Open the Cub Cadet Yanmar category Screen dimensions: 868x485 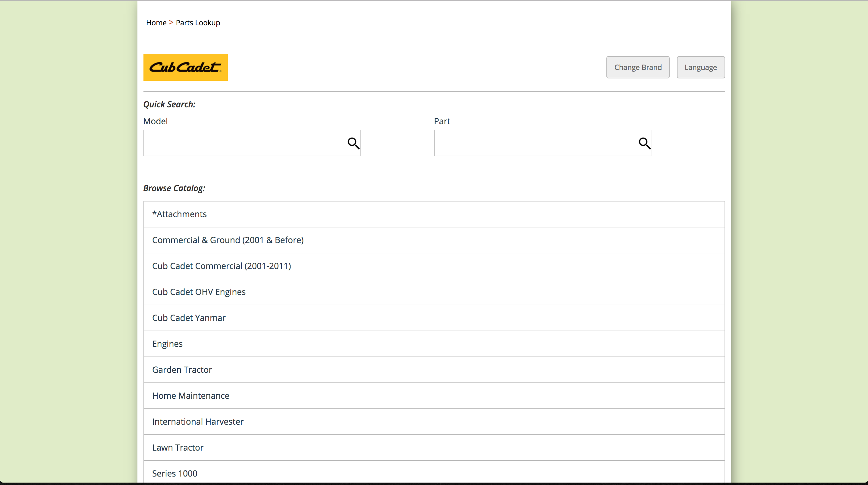pyautogui.click(x=434, y=318)
